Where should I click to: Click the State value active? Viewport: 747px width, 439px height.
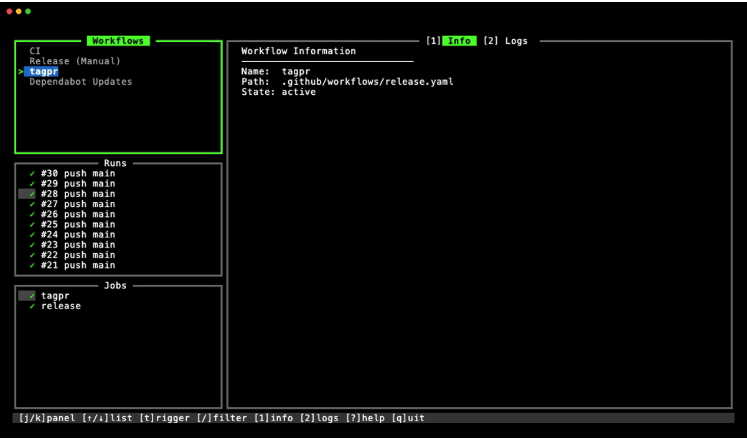click(x=299, y=92)
